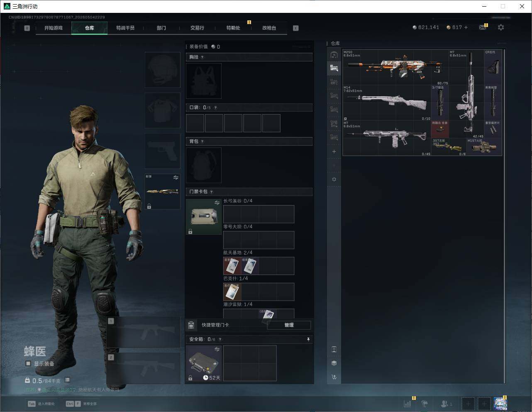
Task: Click the 巴克什 keycard in the card case
Action: click(x=232, y=292)
